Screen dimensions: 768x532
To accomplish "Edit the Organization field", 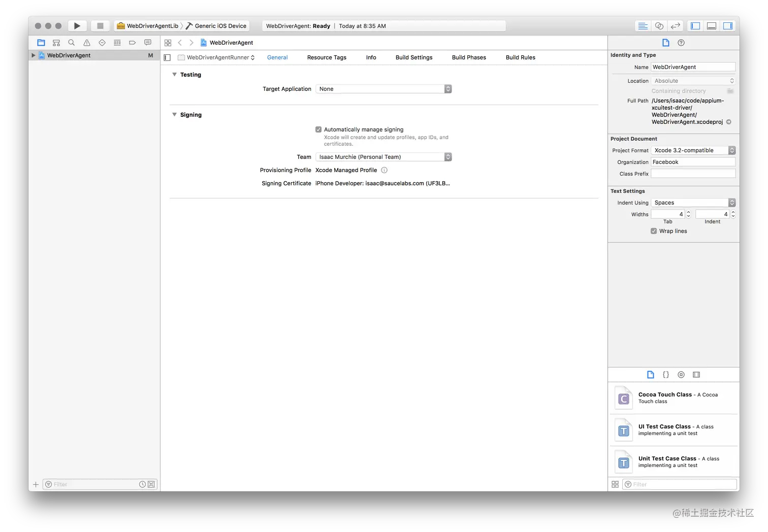I will (693, 162).
